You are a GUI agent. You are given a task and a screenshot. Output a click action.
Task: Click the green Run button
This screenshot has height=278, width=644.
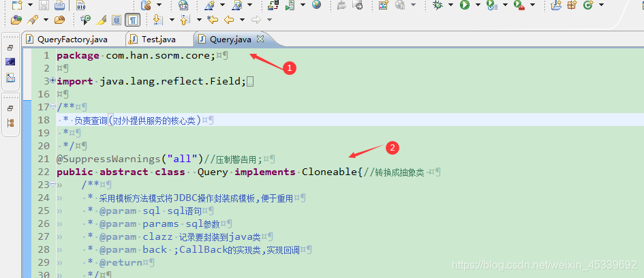(465, 5)
